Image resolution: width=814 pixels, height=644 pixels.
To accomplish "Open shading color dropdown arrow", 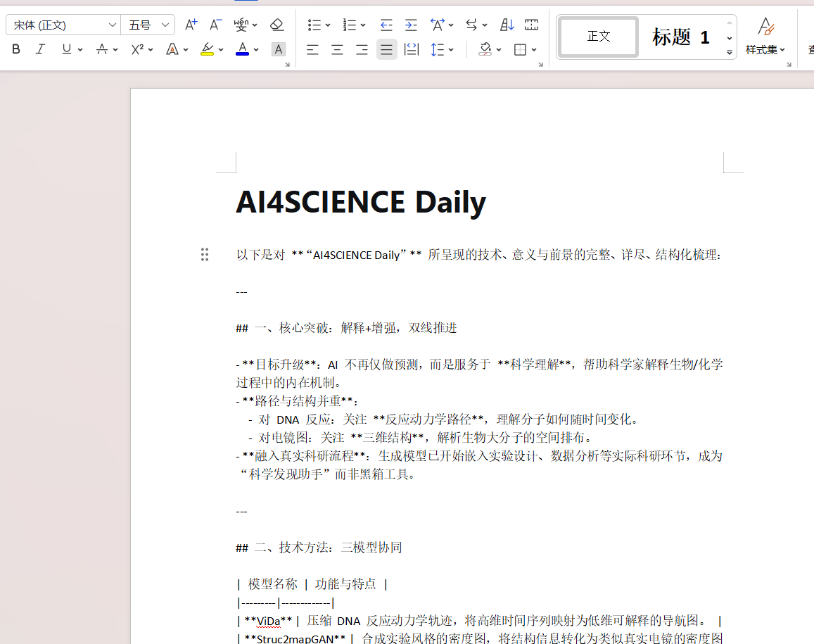I will click(498, 50).
